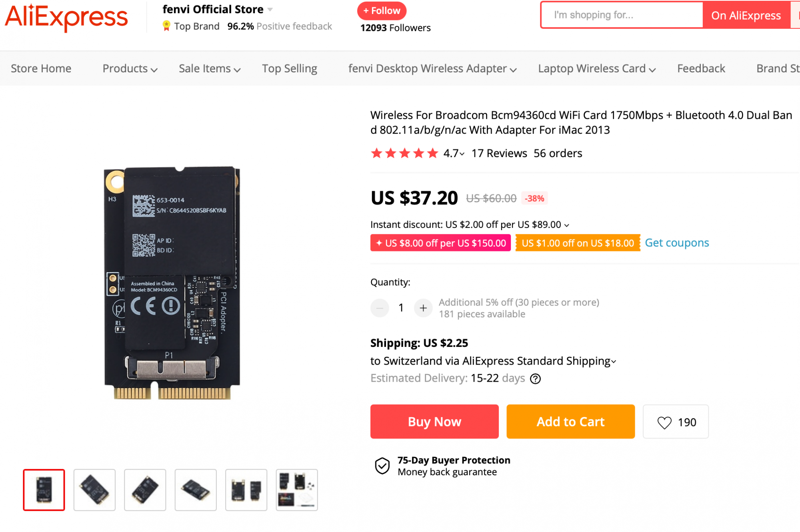
Task: Open the Products dropdown menu
Action: click(130, 69)
